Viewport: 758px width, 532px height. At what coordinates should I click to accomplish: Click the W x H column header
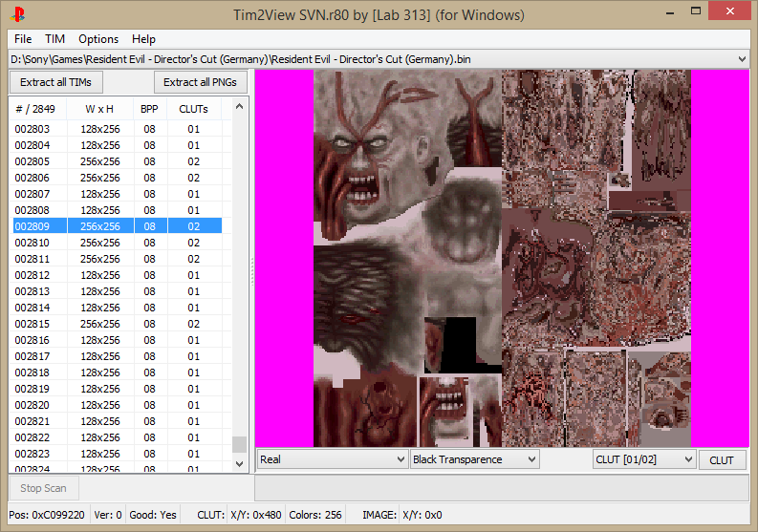pyautogui.click(x=99, y=109)
